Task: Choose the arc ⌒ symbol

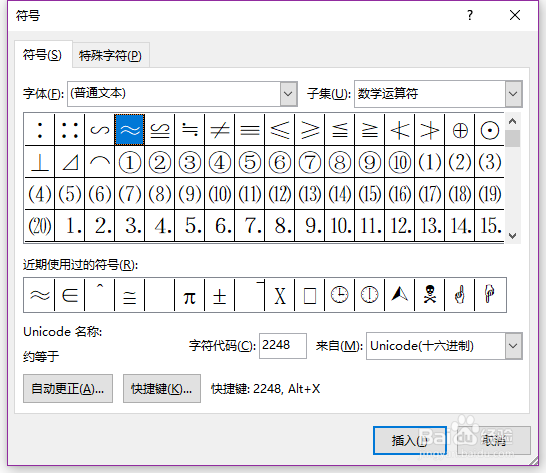Action: point(100,162)
